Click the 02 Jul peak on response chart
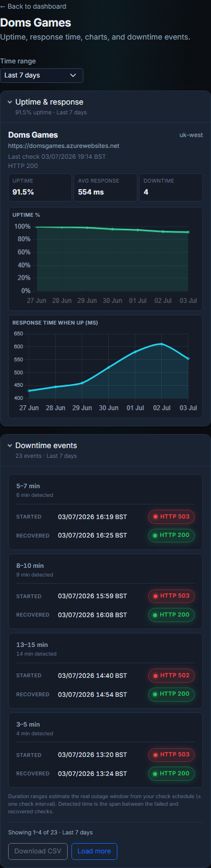 (161, 344)
